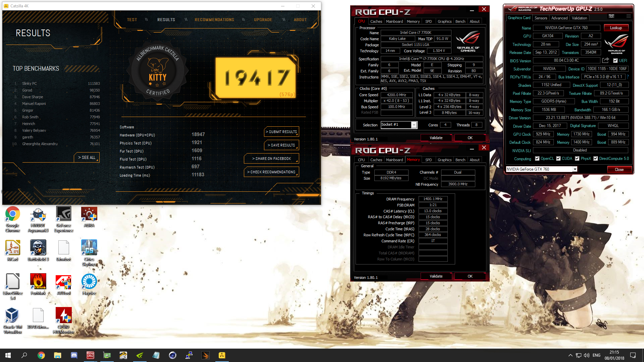Open the FurMark desktop shortcut
The height and width of the screenshot is (362, 644).
38,284
